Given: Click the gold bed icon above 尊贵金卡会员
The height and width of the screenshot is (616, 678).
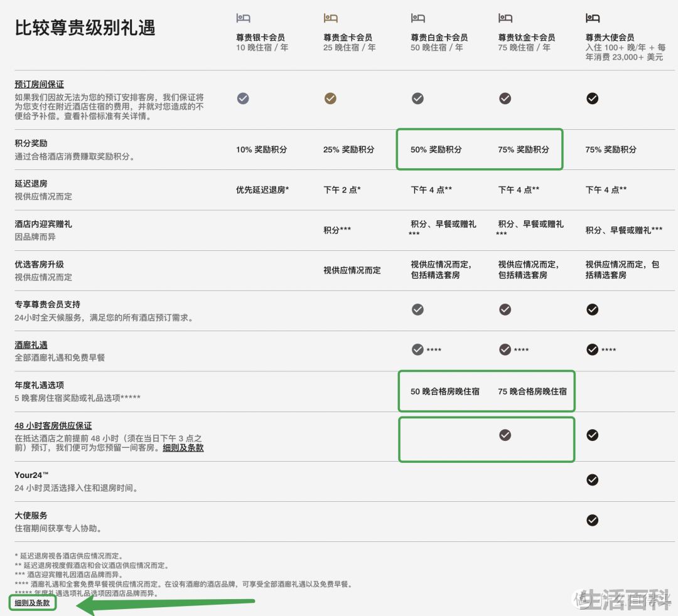Looking at the screenshot, I should (330, 18).
